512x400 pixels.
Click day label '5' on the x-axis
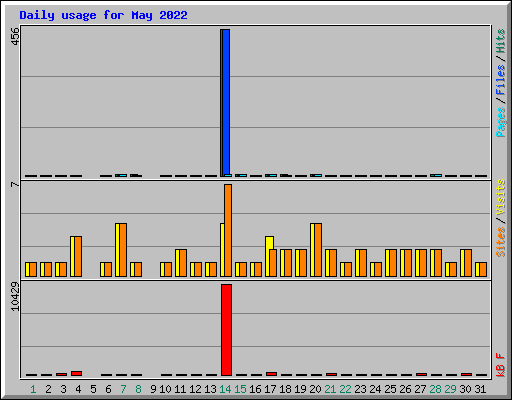coord(93,389)
